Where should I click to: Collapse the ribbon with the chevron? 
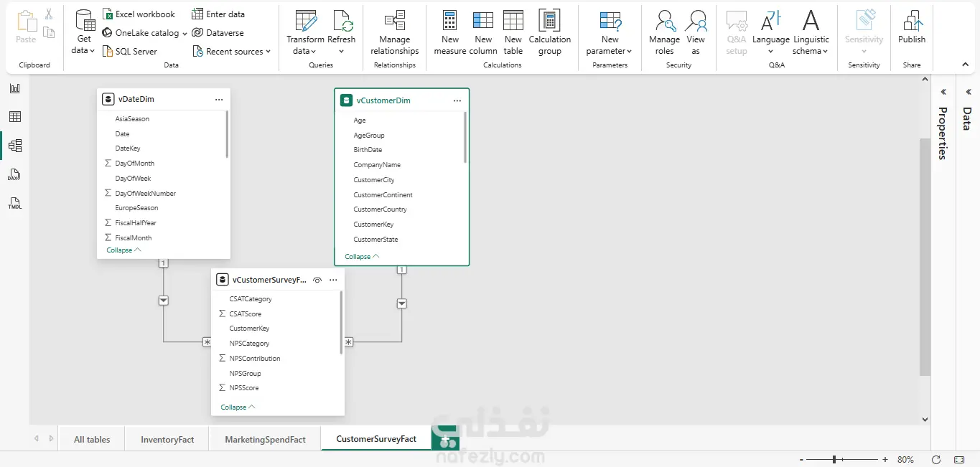click(x=966, y=65)
